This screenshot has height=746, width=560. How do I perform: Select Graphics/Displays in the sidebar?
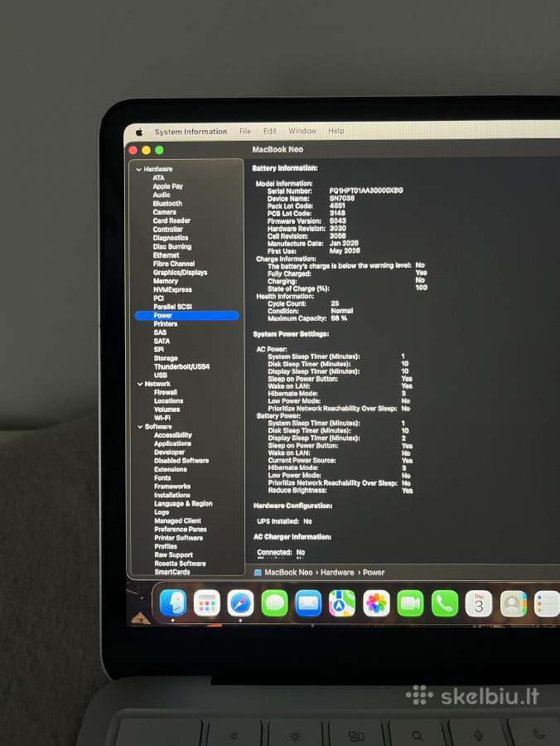(x=180, y=273)
